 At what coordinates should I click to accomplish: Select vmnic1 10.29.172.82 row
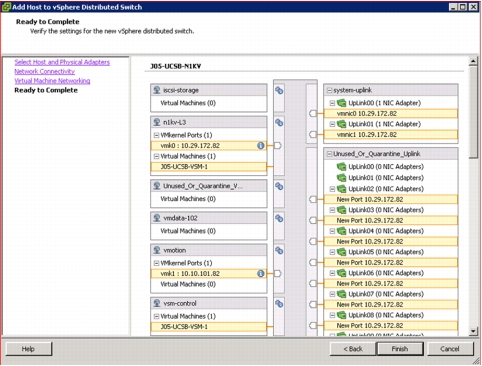pyautogui.click(x=391, y=135)
